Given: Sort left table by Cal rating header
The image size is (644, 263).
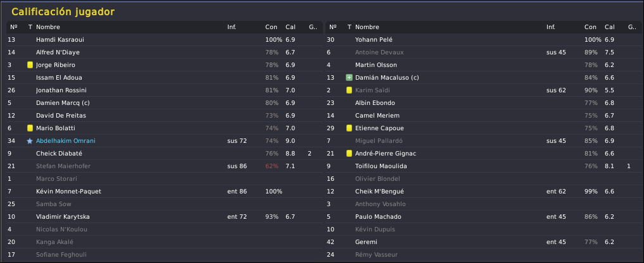Looking at the screenshot, I should click(x=291, y=27).
